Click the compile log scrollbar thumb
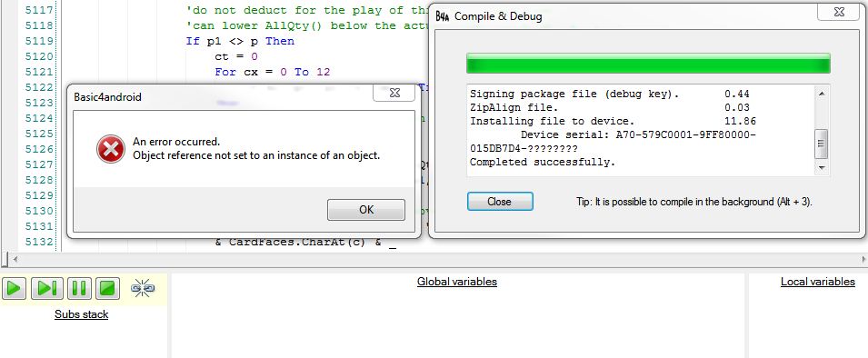Image resolution: width=868 pixels, height=358 pixels. click(822, 144)
